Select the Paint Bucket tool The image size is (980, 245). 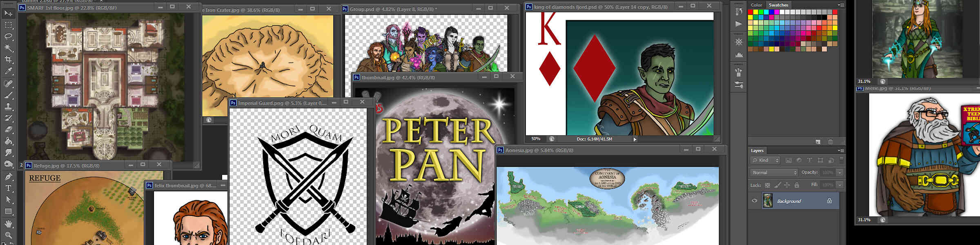8,141
